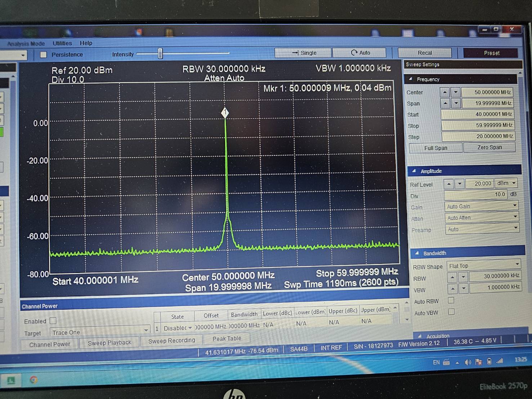Click the volume speaker tray icon
This screenshot has height=399, width=532.
(x=468, y=362)
